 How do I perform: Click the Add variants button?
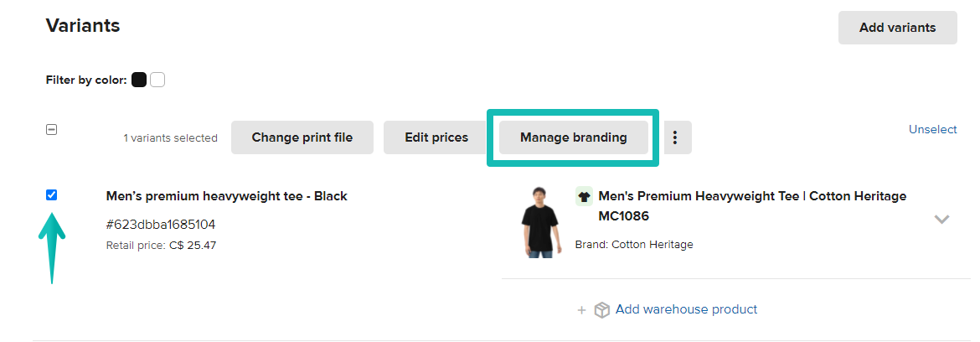tap(897, 28)
